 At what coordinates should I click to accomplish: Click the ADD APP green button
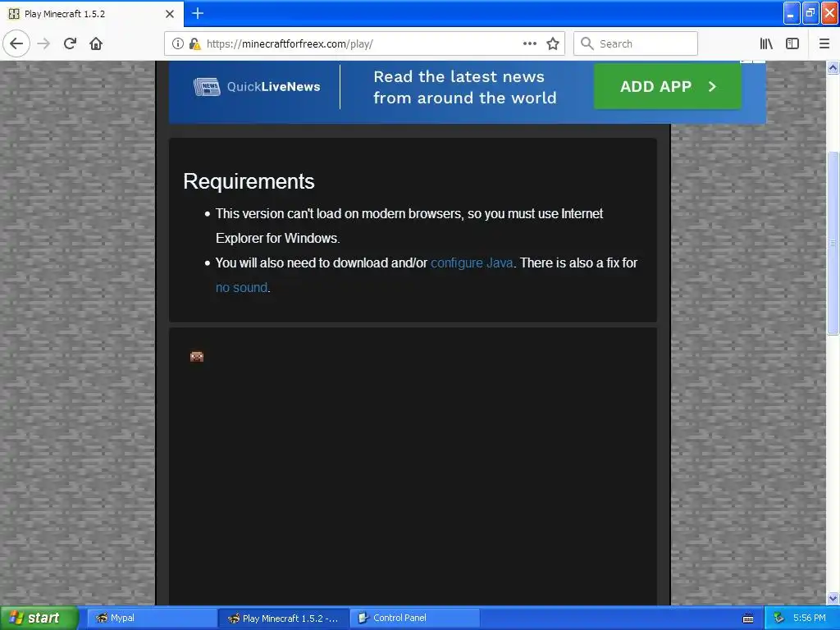click(668, 86)
